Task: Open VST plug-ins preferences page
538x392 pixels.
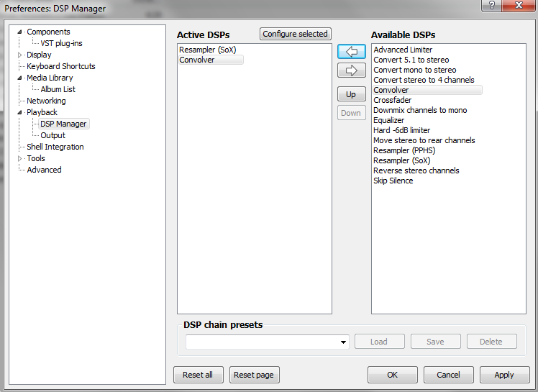Action: (x=61, y=43)
